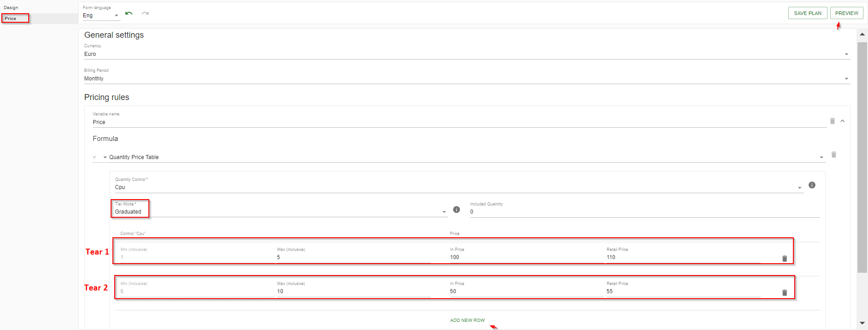Click the redo arrow icon
The height and width of the screenshot is (330, 868).
click(145, 14)
